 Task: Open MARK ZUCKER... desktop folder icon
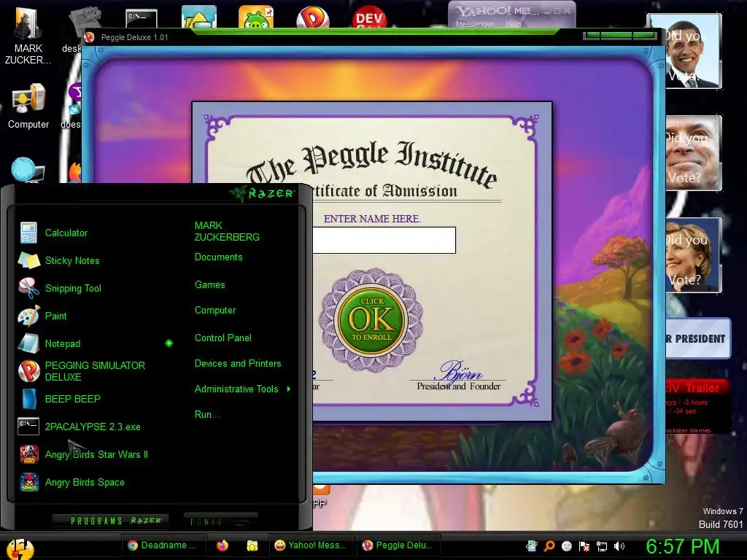pos(28,37)
